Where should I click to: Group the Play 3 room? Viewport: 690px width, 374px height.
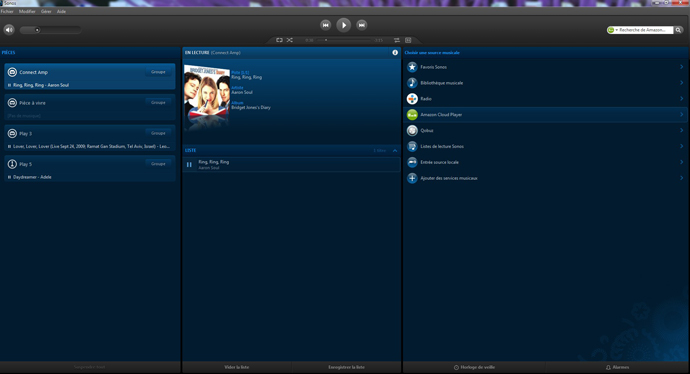click(158, 133)
